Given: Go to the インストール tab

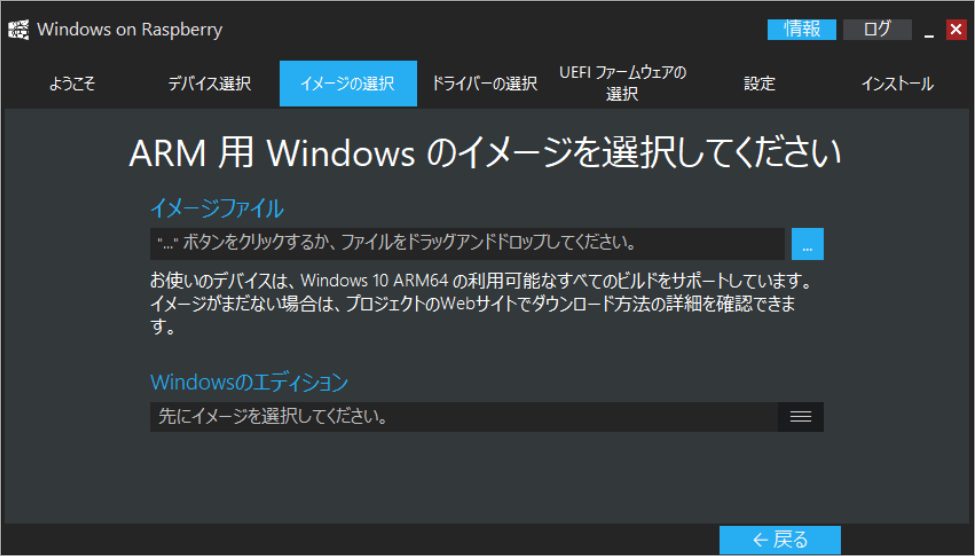Looking at the screenshot, I should coord(897,83).
